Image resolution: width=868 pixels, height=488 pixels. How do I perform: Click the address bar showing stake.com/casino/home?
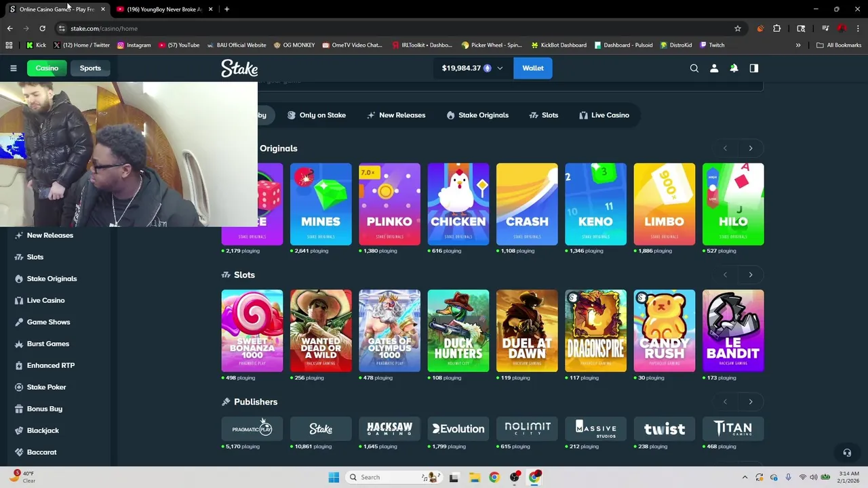pos(393,28)
